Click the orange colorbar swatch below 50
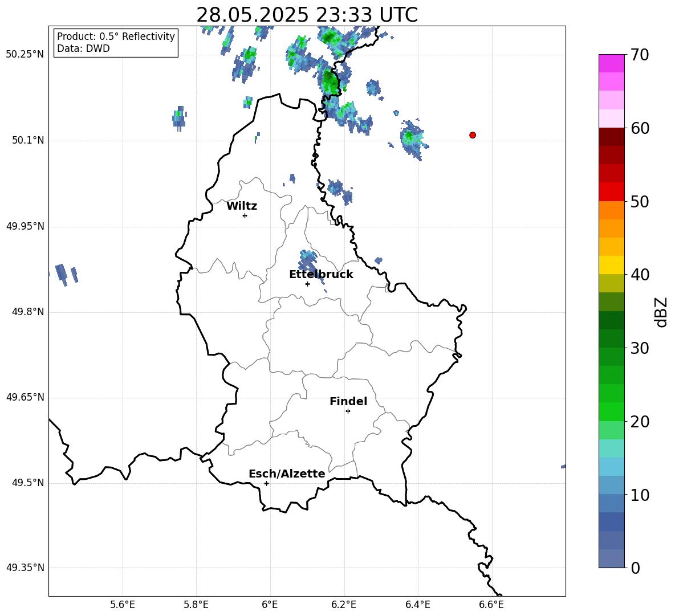Image resolution: width=675 pixels, height=616 pixels. click(611, 210)
